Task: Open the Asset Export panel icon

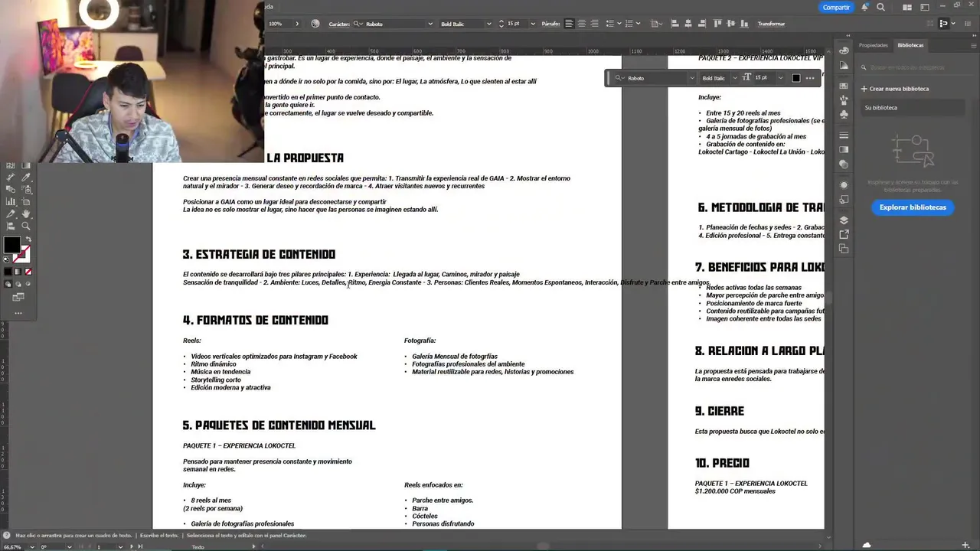Action: pyautogui.click(x=844, y=233)
